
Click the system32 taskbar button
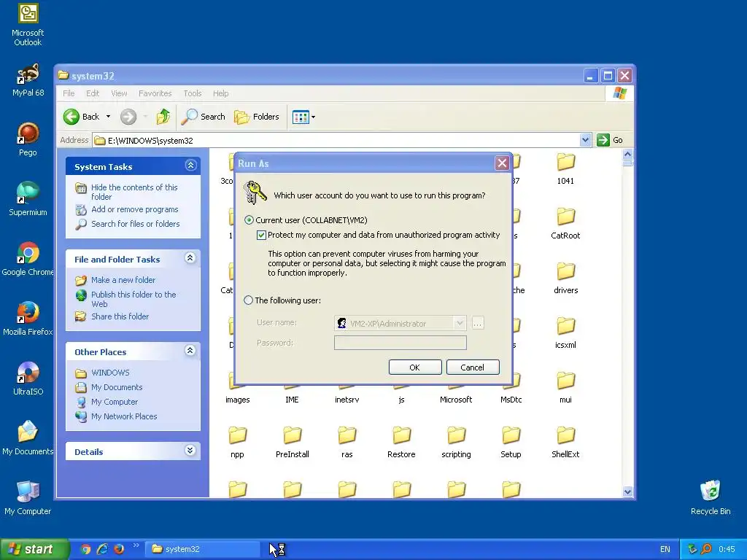(x=203, y=549)
